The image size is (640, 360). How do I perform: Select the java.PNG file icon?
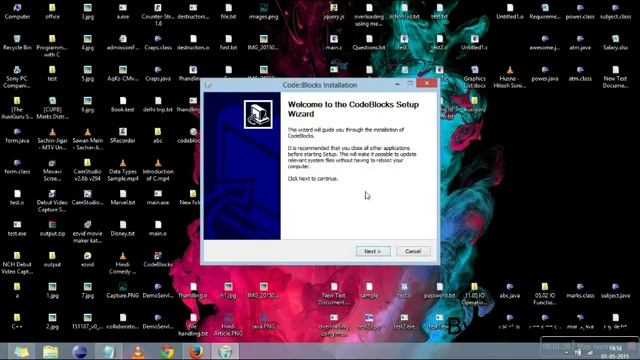264,322
